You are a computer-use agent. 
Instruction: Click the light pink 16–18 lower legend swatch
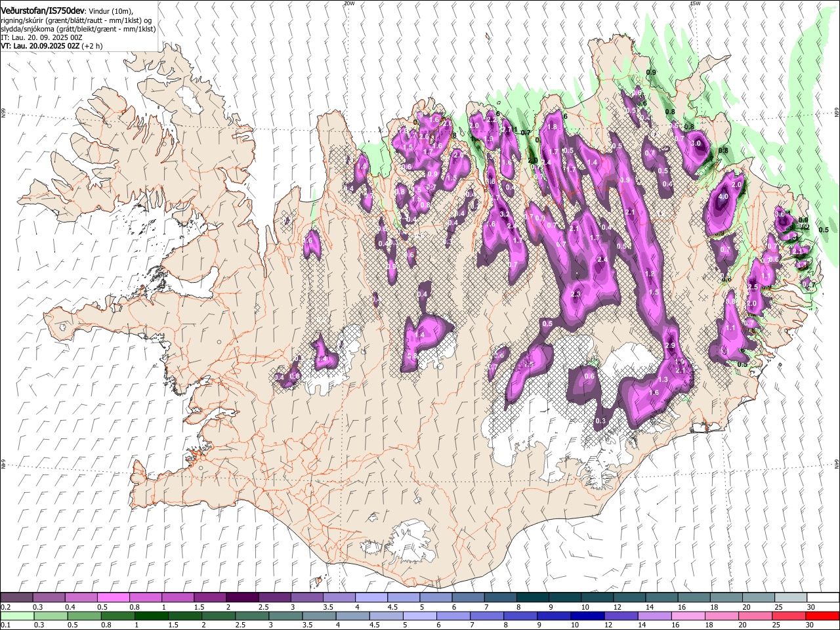(x=687, y=616)
